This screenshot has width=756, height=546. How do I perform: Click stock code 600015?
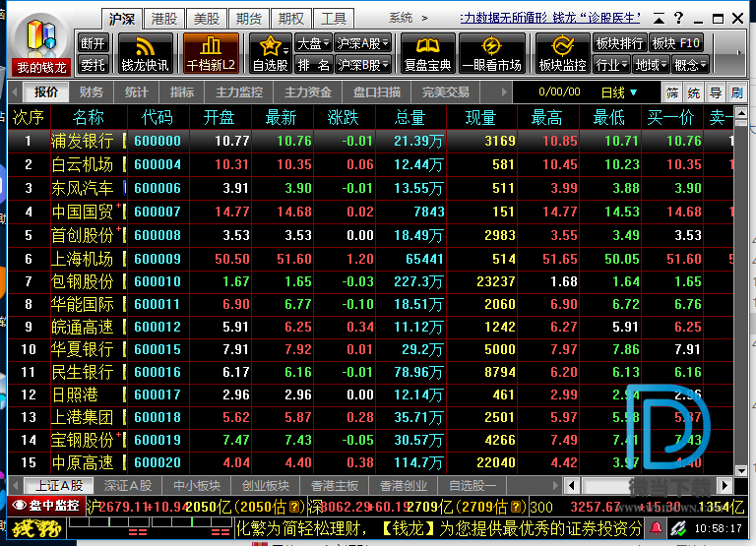click(x=157, y=349)
